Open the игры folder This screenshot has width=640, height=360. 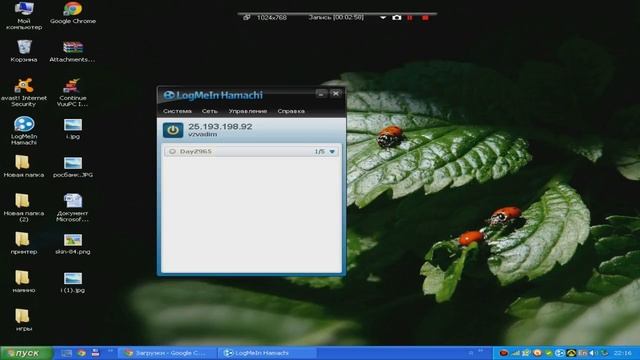[x=24, y=320]
